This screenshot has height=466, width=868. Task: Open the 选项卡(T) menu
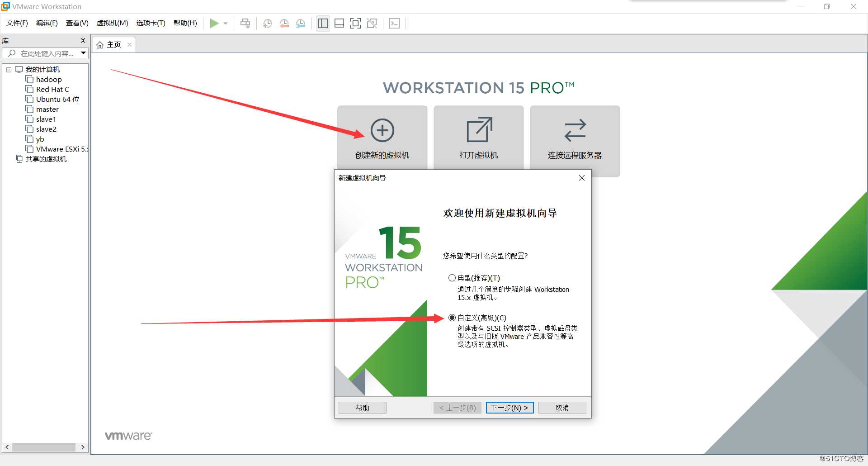click(x=151, y=23)
